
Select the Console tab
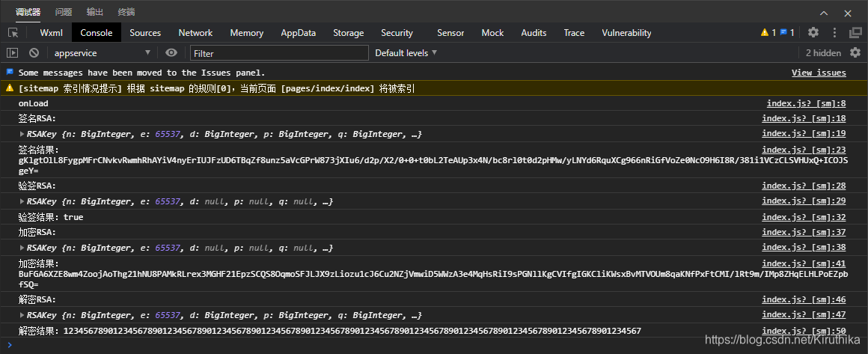click(x=97, y=33)
